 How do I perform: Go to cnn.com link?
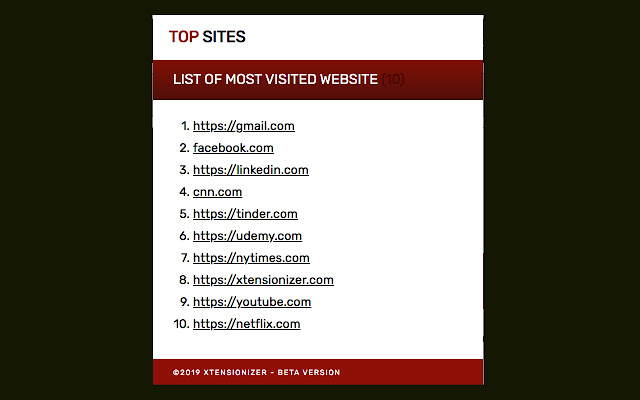[x=218, y=192]
